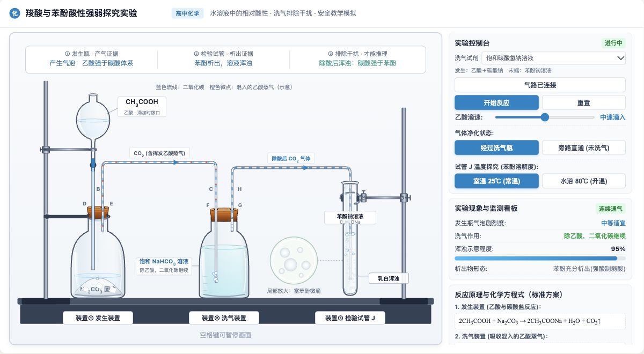Click the arrow on CO2 gas tube
The height and width of the screenshot is (354, 644).
175,162
